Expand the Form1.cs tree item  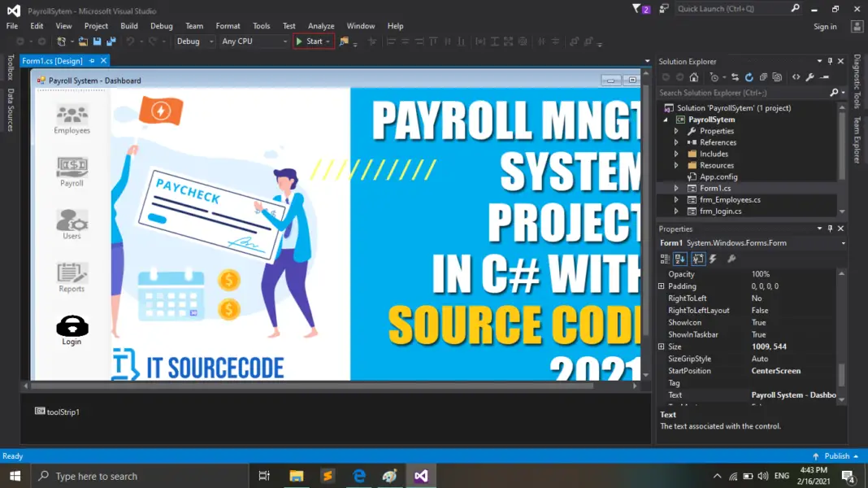coord(675,188)
